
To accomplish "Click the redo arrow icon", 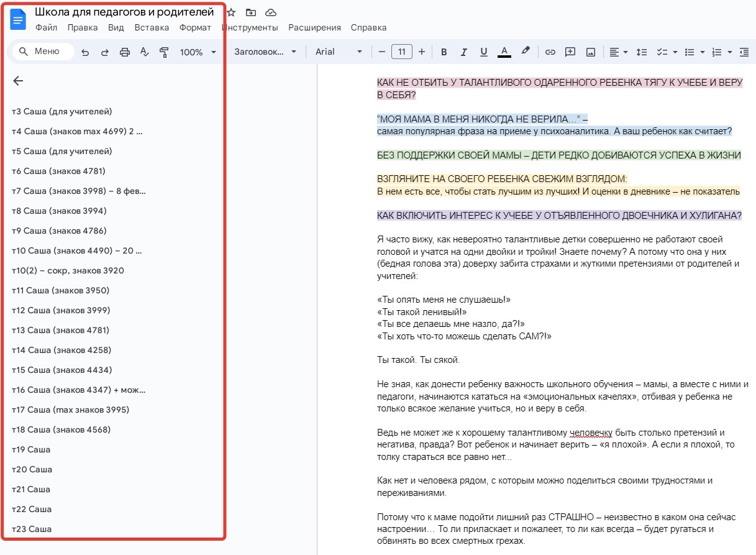I will click(x=105, y=52).
